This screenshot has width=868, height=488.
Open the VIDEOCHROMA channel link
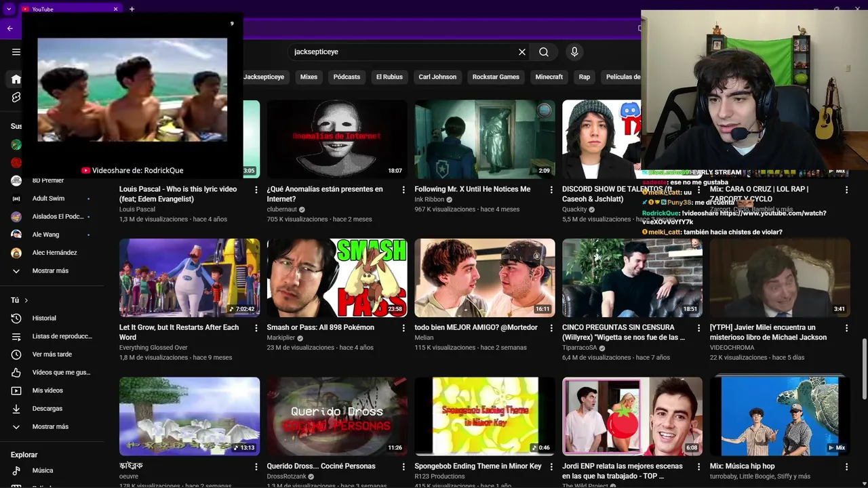pos(732,348)
